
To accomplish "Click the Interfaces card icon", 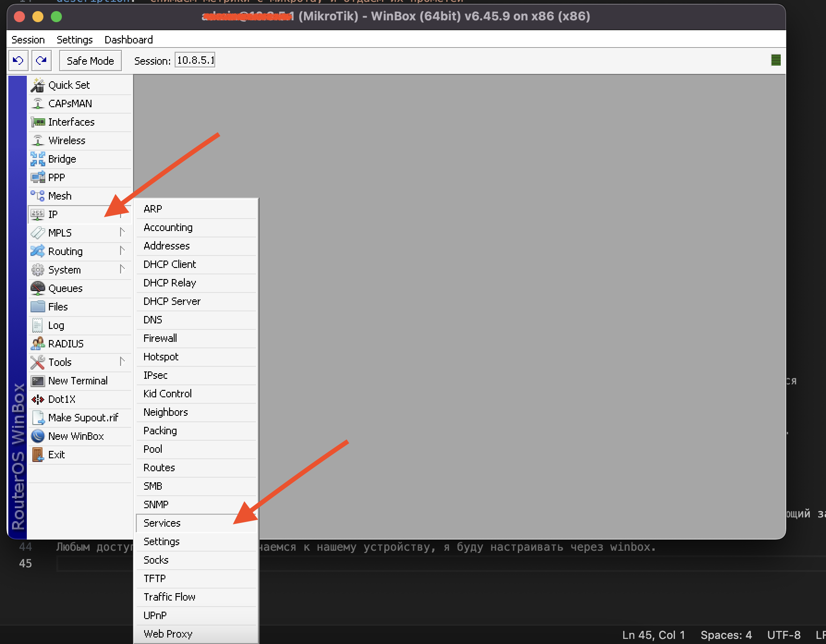I will 37,122.
